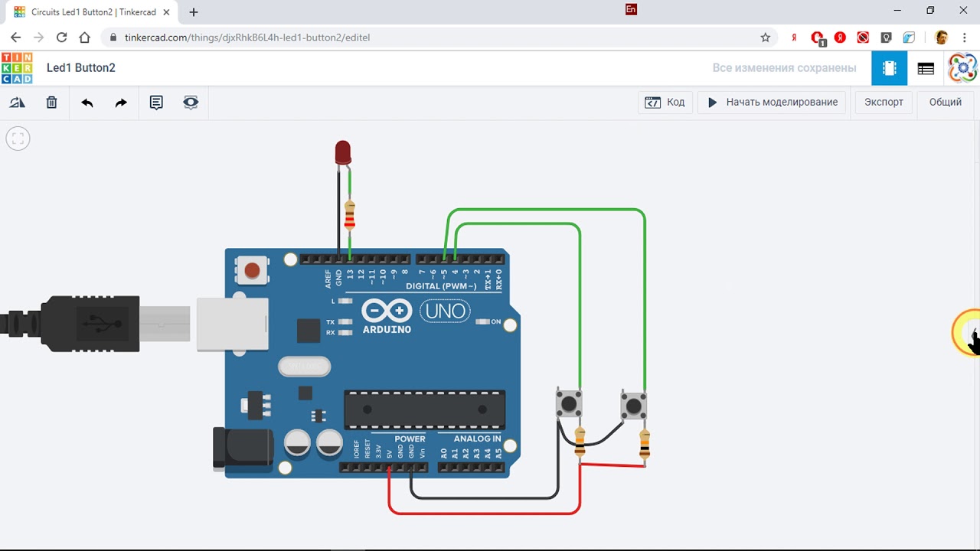Delete selection with the trash icon
This screenshot has height=551, width=980.
pyautogui.click(x=51, y=102)
